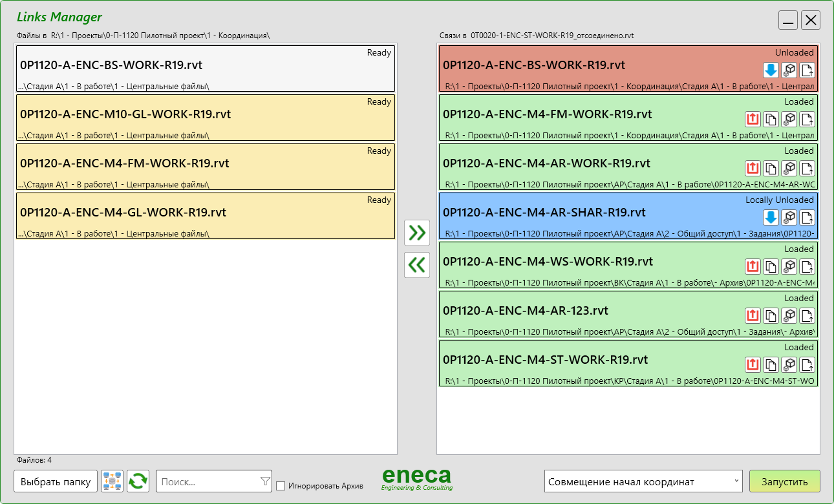Click the page-arrow icon for M4-AR-123.rvt link
Image resolution: width=834 pixels, height=504 pixels.
(x=807, y=316)
